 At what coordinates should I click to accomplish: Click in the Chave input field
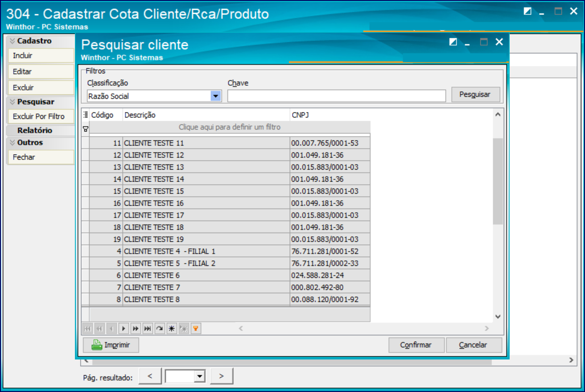pos(337,96)
